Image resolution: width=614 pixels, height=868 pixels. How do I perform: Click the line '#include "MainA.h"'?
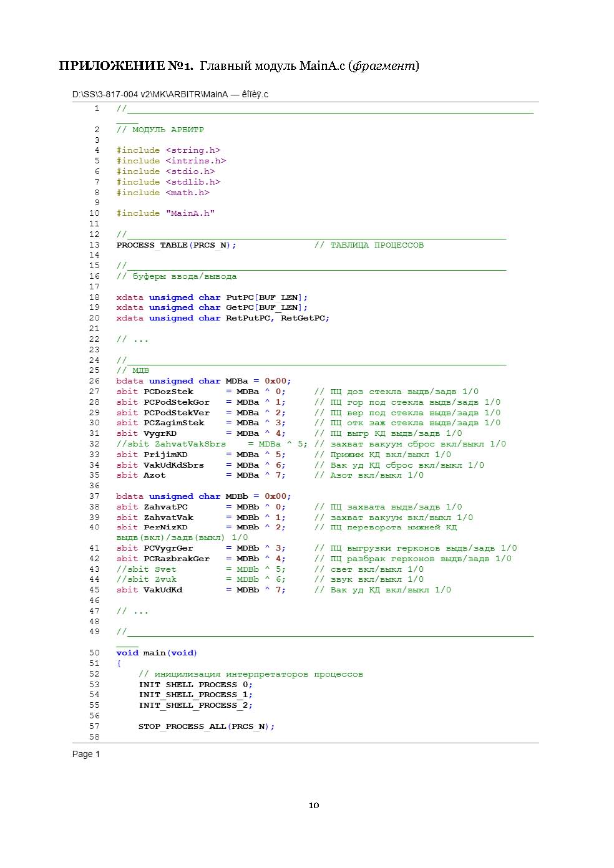pyautogui.click(x=165, y=213)
